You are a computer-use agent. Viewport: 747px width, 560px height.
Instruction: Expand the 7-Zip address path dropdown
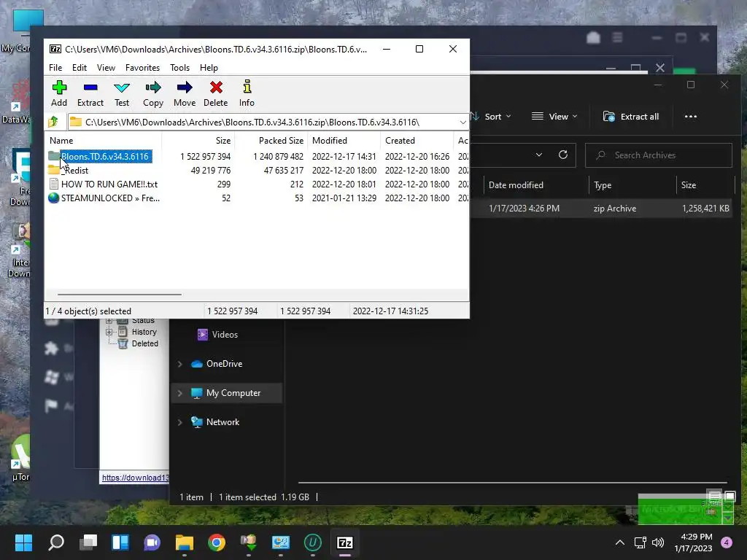point(462,122)
